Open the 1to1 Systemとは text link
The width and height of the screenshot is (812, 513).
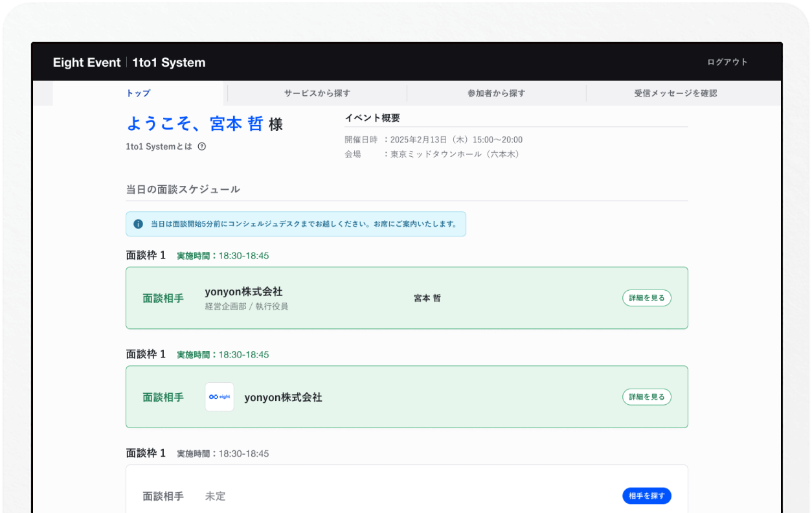[x=159, y=146]
